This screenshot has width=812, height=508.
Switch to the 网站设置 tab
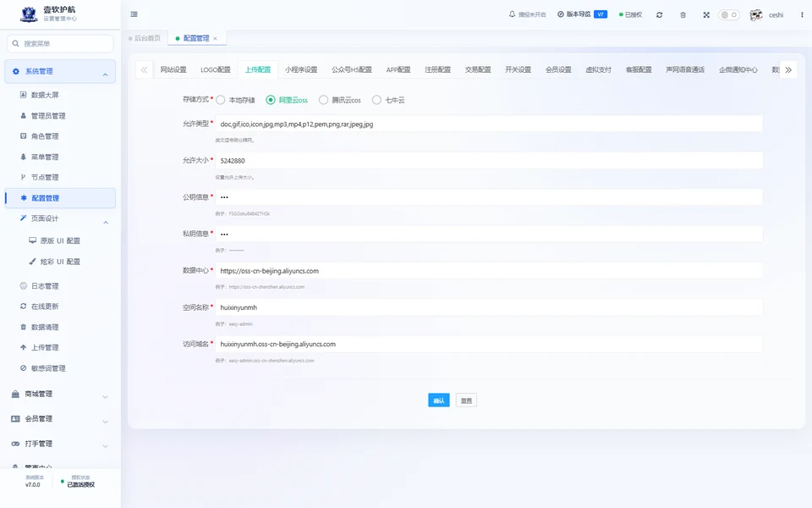pos(173,69)
